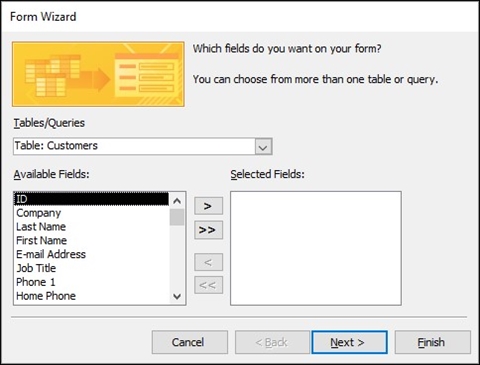
Task: Add selected field with single arrow button
Action: click(208, 206)
